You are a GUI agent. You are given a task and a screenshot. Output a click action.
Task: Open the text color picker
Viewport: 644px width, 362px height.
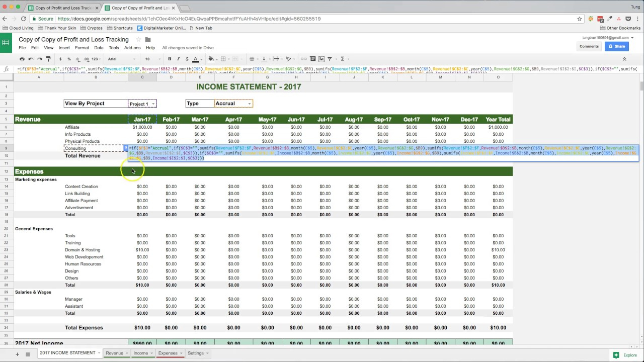(195, 59)
